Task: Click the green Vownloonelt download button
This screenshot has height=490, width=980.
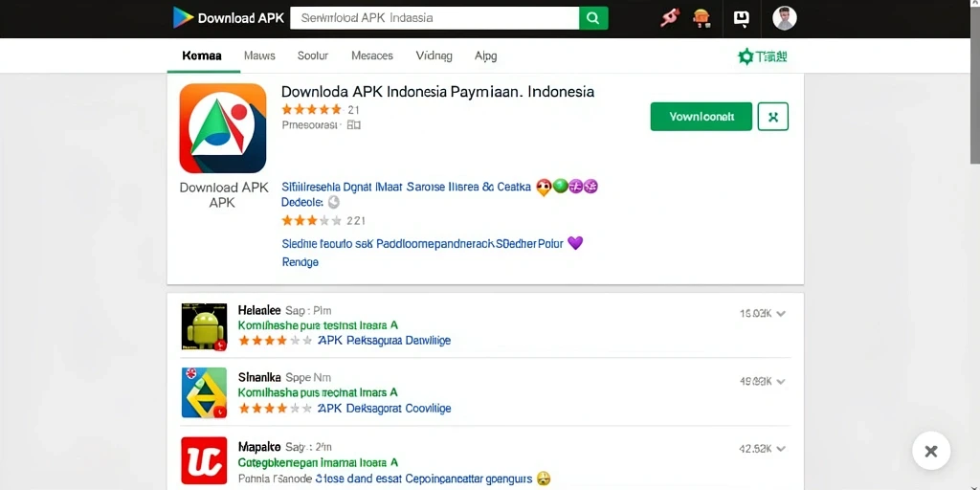Action: coord(702,117)
